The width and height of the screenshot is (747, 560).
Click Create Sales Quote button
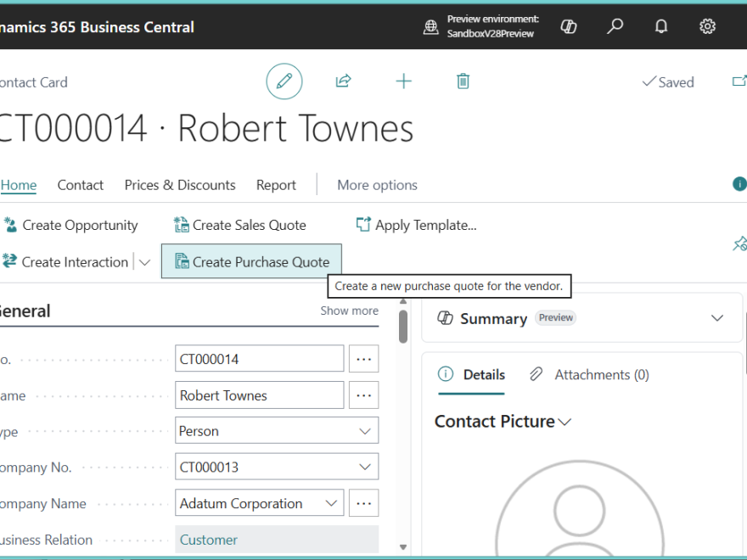[x=240, y=225]
